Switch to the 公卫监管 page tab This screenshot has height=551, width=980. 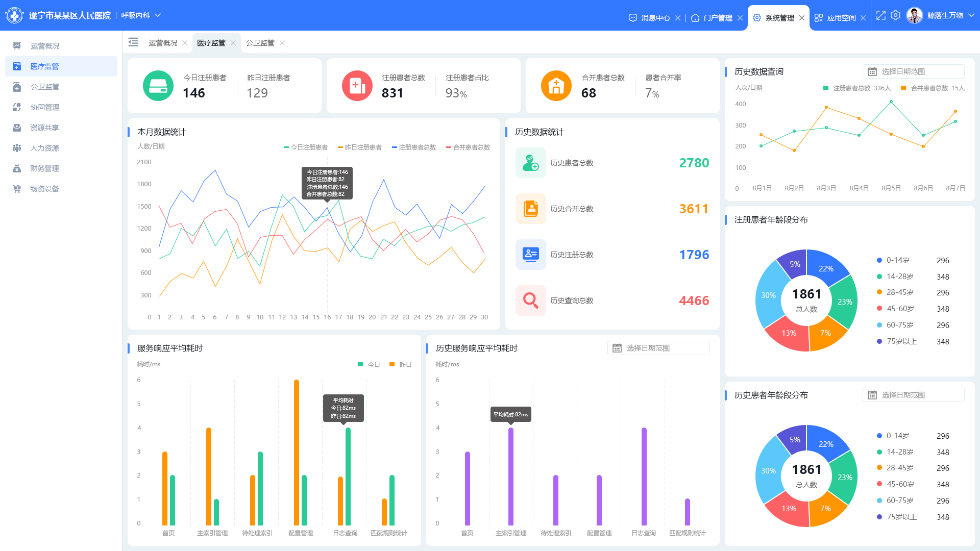[x=260, y=43]
